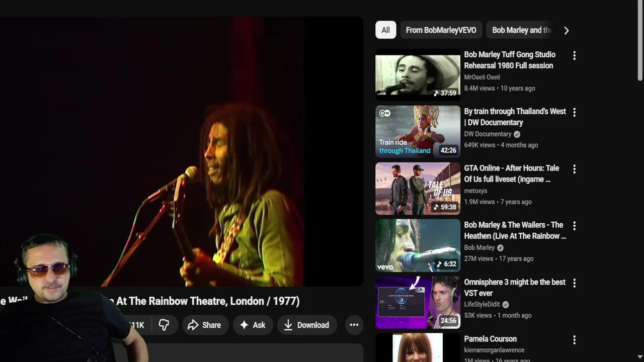644x362 pixels.
Task: Open title GTA Online - After Hours: Tale Of Us
Action: (512, 173)
